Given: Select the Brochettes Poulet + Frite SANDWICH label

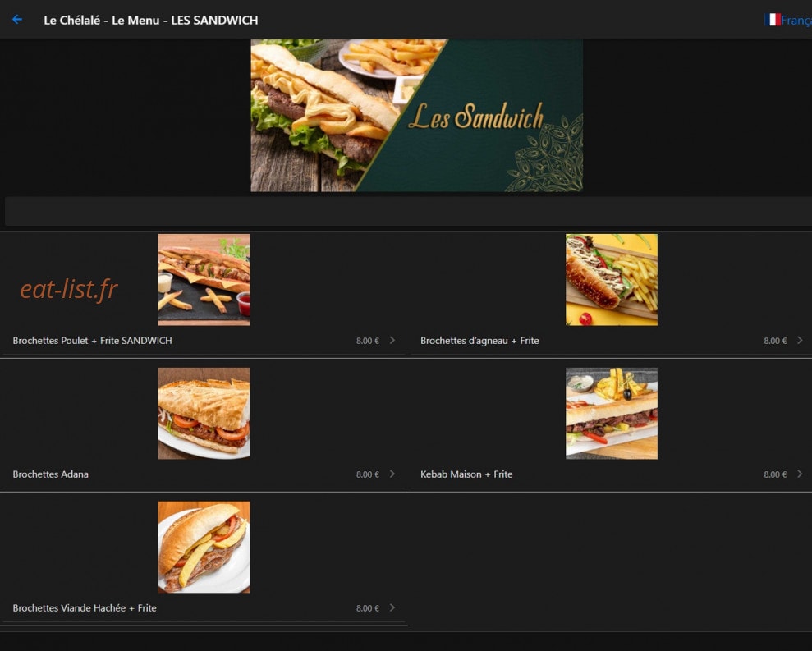Looking at the screenshot, I should tap(92, 340).
